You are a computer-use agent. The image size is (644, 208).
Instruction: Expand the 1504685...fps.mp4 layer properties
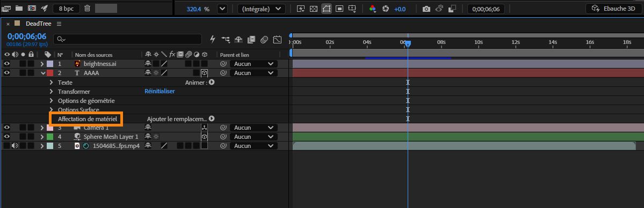42,146
